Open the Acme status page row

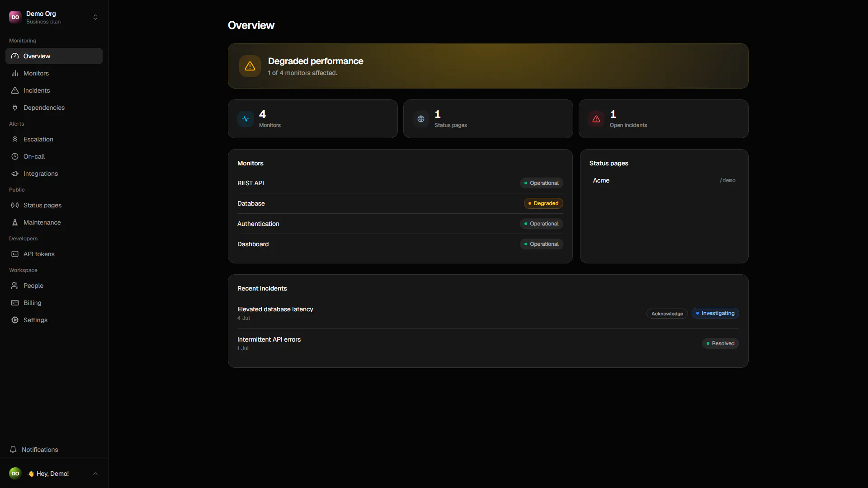pos(664,180)
